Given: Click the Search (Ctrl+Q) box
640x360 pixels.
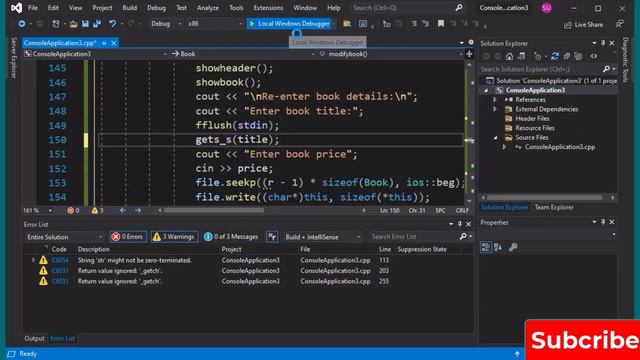Looking at the screenshot, I should coord(407,8).
